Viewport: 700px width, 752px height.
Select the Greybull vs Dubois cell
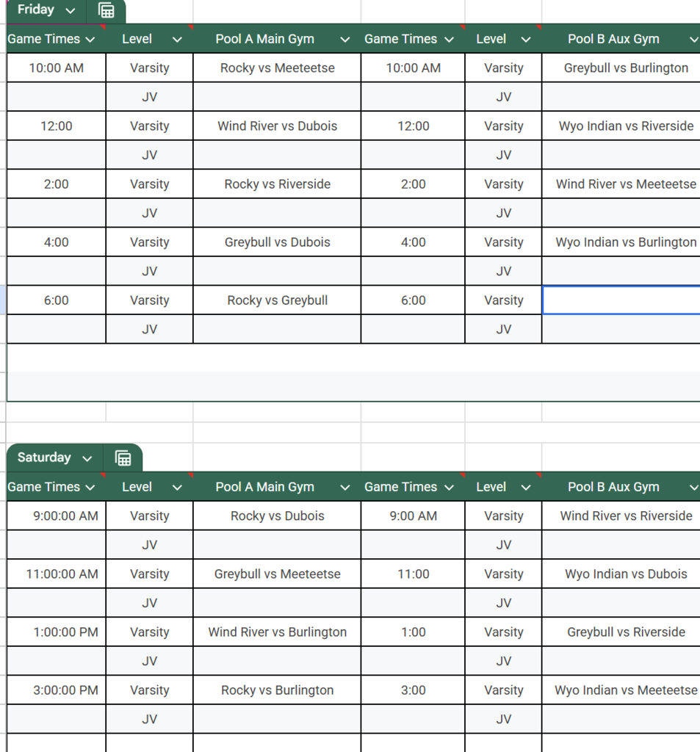tap(277, 242)
